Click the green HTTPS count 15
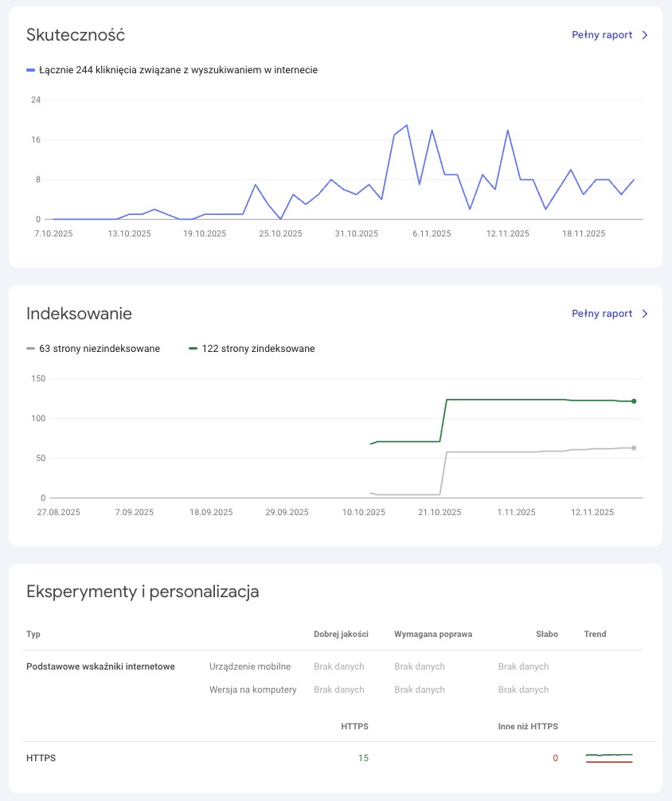 363,758
